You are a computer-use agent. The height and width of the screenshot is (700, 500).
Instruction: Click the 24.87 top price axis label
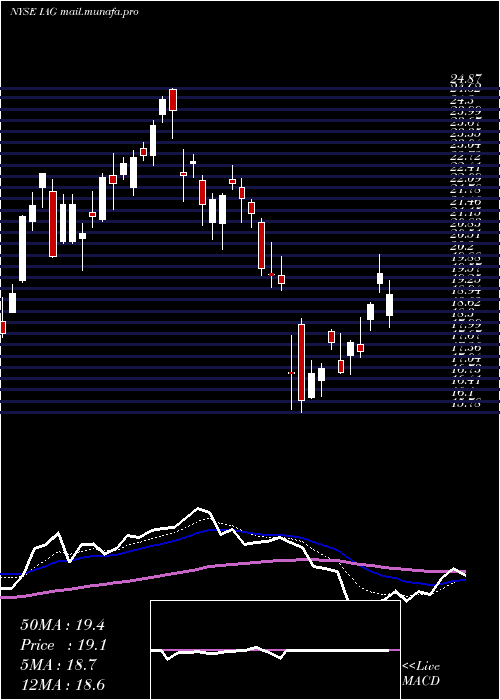click(x=465, y=79)
